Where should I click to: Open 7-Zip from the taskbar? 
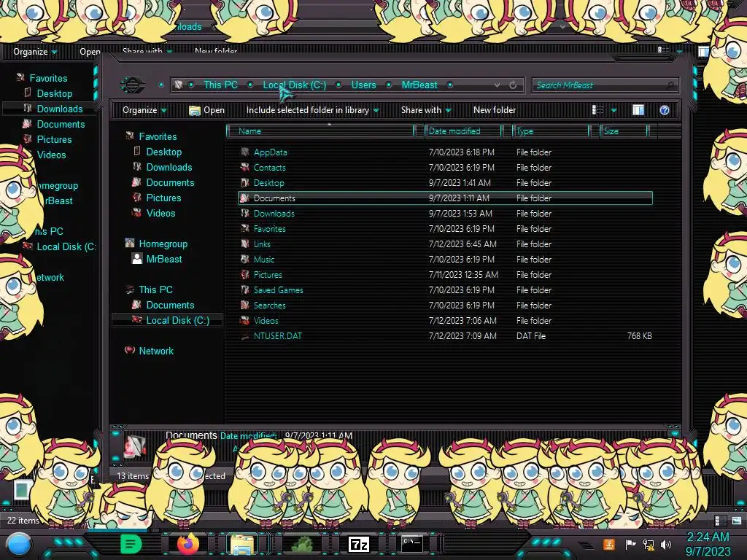(x=359, y=544)
